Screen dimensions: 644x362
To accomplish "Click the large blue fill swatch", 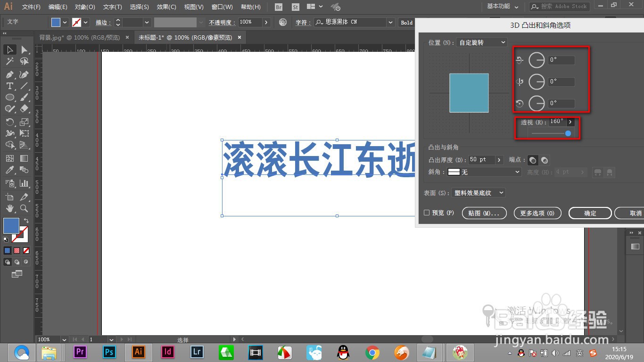I will tap(11, 226).
